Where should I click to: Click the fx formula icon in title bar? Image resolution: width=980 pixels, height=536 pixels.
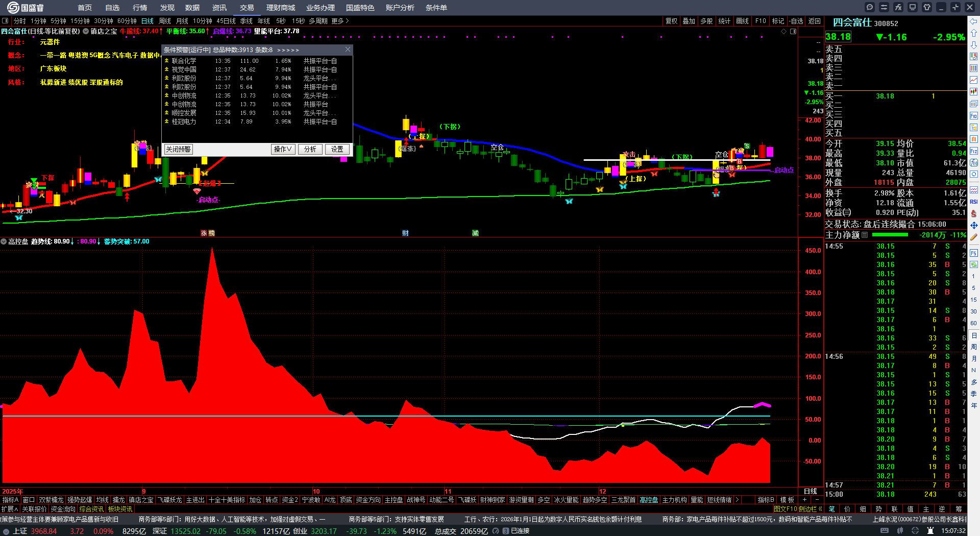coord(898,7)
